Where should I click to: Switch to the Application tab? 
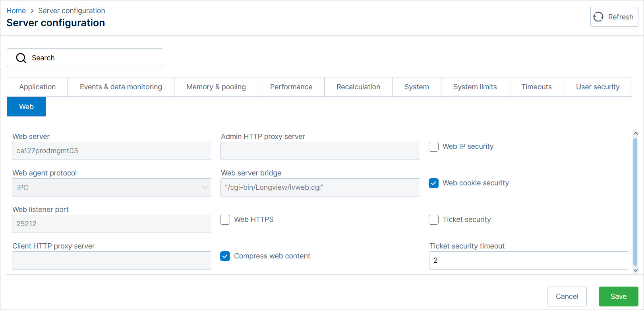click(x=37, y=87)
